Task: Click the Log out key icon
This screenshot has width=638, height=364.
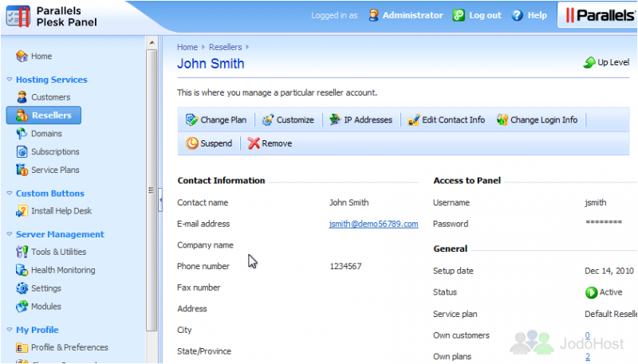Action: 459,15
